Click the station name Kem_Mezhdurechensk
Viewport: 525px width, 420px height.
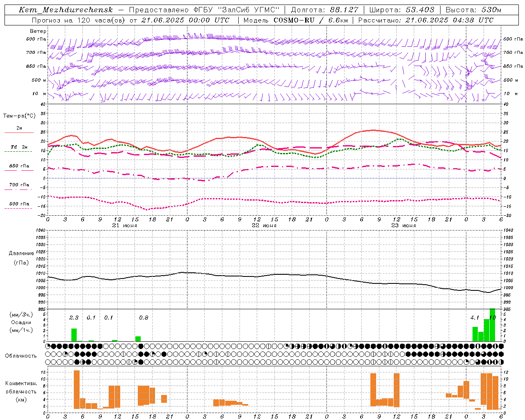point(66,10)
